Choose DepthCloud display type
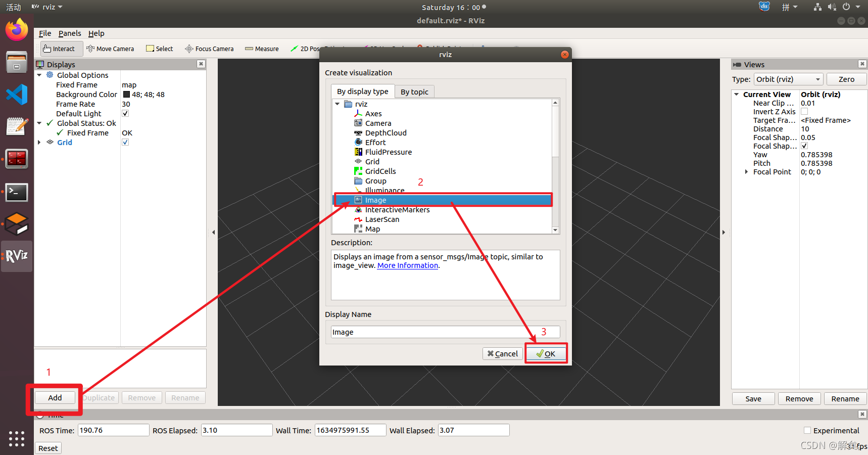 (385, 133)
